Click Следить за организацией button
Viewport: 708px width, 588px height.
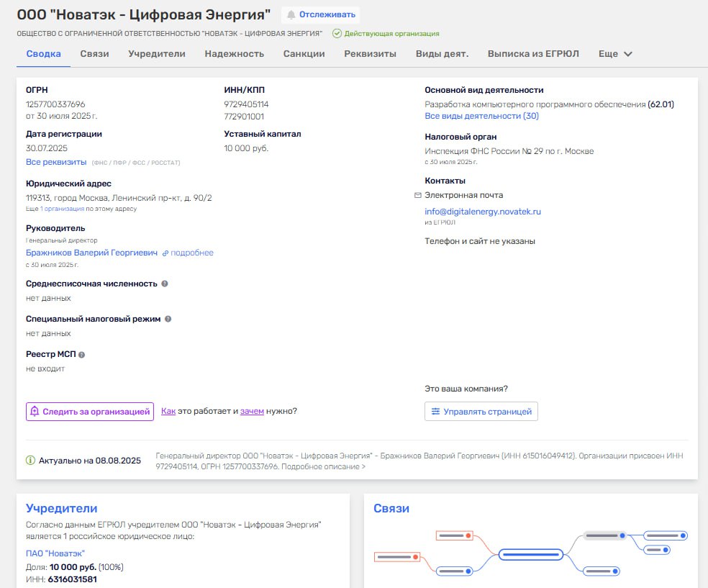pyautogui.click(x=90, y=412)
